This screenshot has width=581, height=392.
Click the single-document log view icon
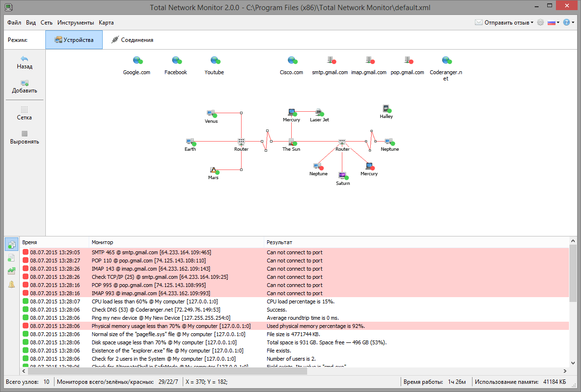click(12, 259)
